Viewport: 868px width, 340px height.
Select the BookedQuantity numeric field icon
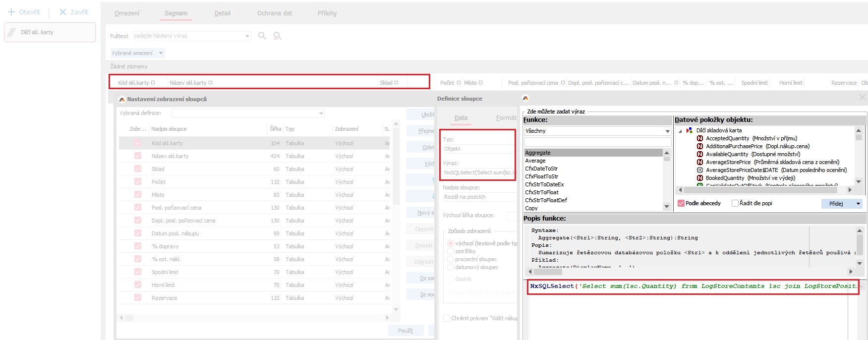[x=700, y=178]
